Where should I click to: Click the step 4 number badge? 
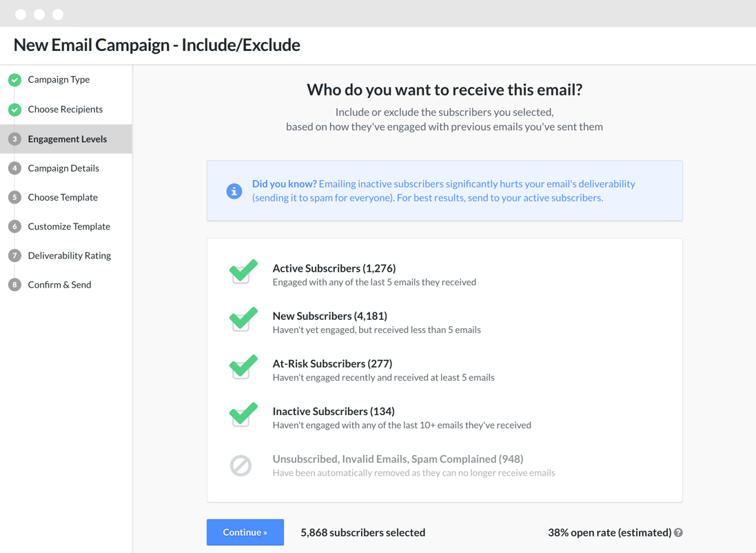click(15, 168)
